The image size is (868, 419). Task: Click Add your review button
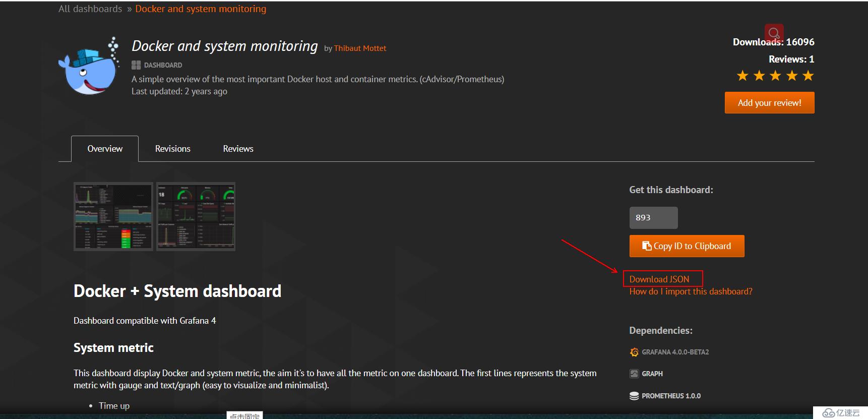pyautogui.click(x=770, y=103)
